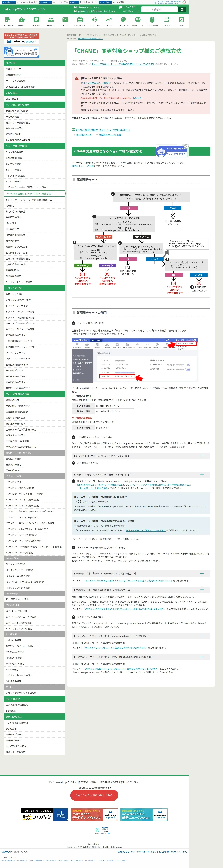Expand the wwwあり ご利用の場合【B】 accordion
Viewport: 223px width, 868px height.
[141, 573]
